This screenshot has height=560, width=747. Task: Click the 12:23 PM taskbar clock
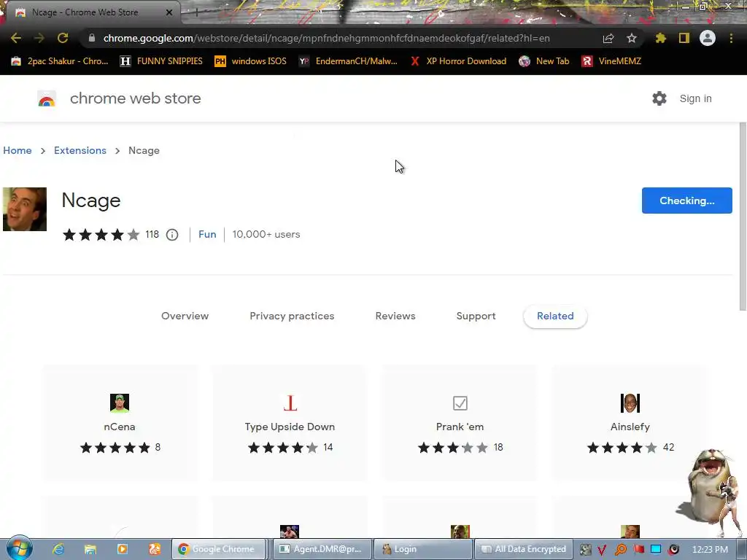point(709,550)
